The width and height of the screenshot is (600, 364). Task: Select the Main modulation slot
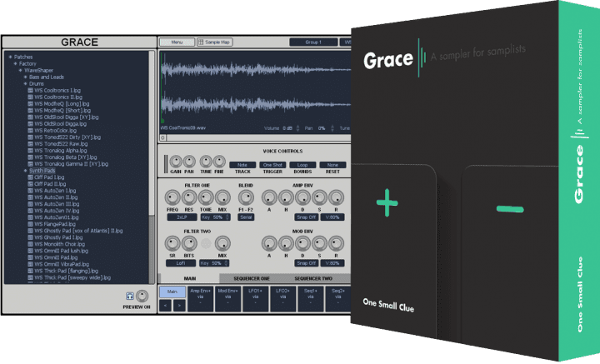coord(172,292)
